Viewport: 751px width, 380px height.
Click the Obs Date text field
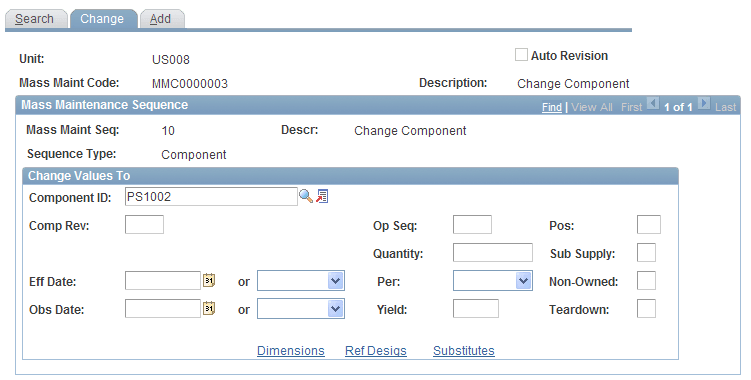point(163,309)
